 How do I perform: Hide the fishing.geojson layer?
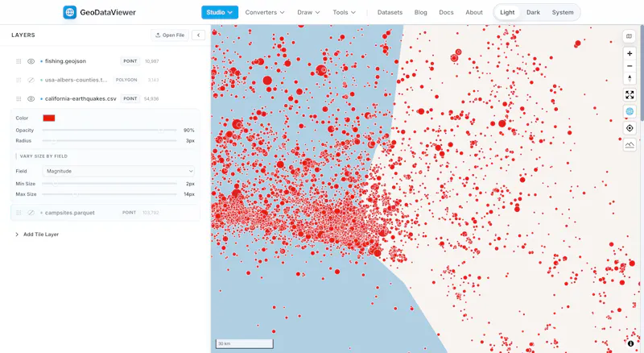(x=31, y=61)
